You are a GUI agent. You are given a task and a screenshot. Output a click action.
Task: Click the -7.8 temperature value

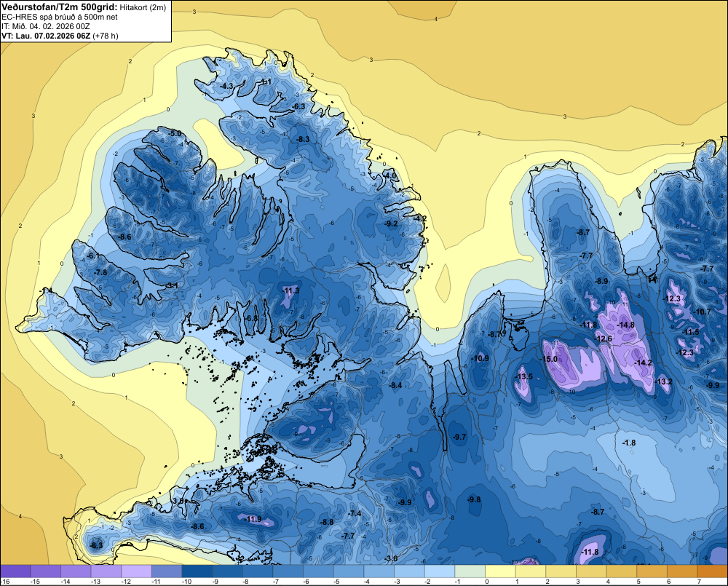point(100,272)
